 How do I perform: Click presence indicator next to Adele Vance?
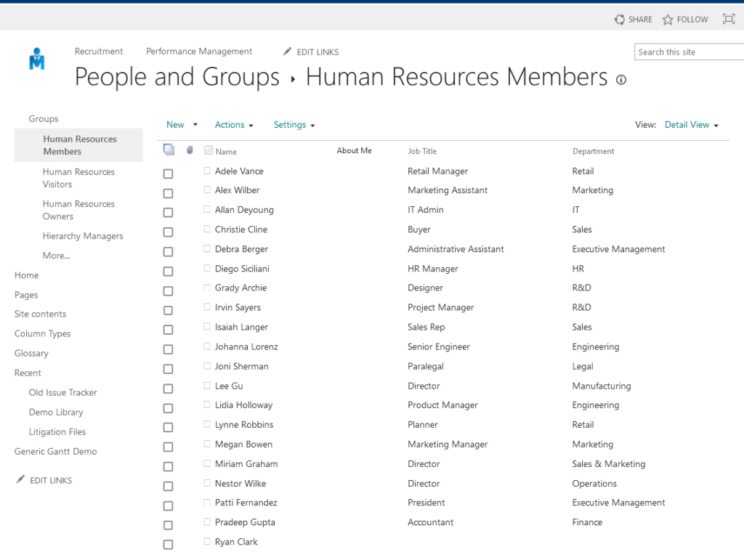[207, 171]
